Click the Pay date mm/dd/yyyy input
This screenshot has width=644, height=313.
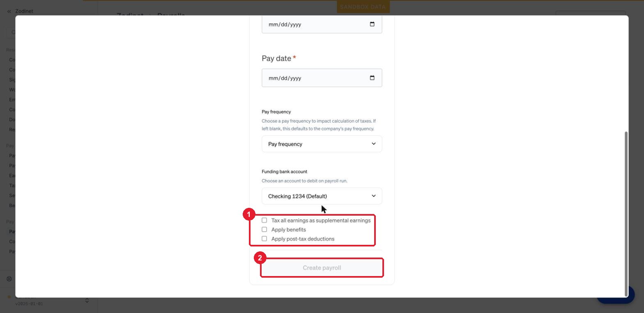tap(322, 78)
